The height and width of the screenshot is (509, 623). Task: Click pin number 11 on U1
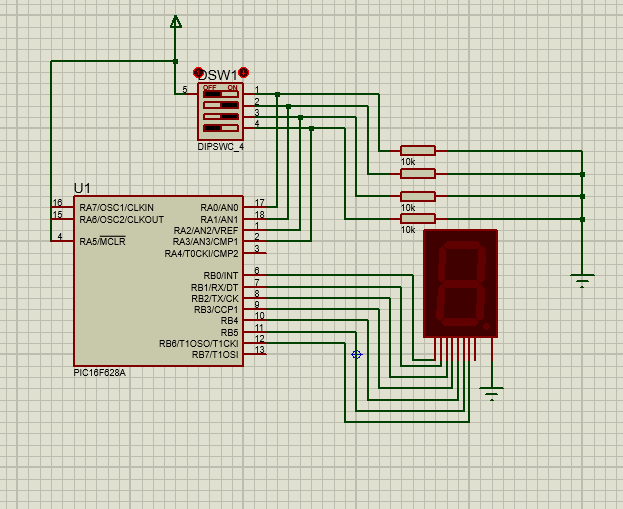point(259,328)
